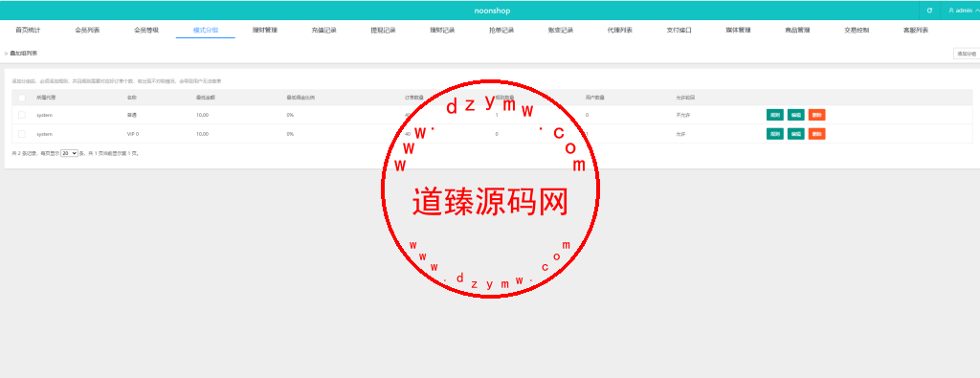Go to the 会员等级 tab
980x378 pixels.
(146, 30)
